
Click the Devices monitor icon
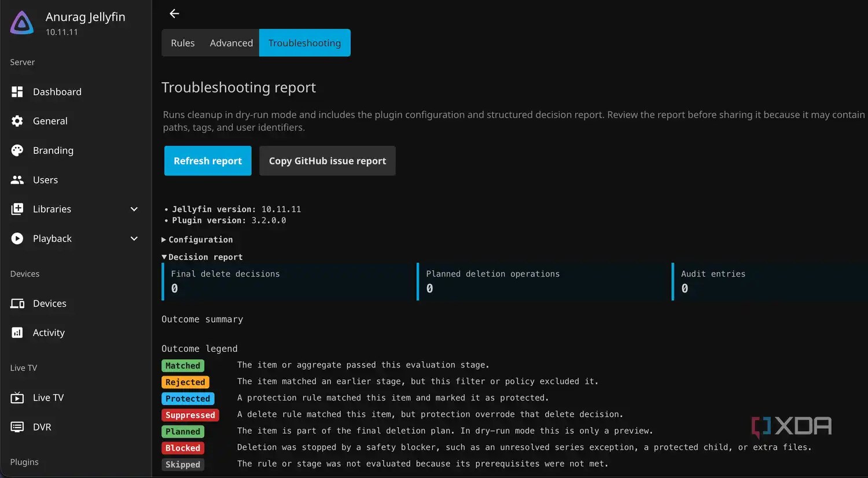[17, 303]
